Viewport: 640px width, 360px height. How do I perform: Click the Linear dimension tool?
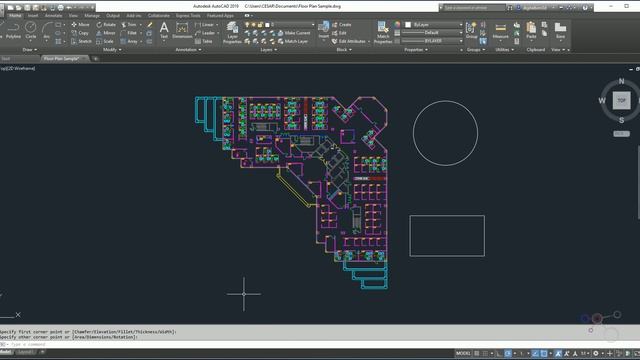tap(205, 24)
